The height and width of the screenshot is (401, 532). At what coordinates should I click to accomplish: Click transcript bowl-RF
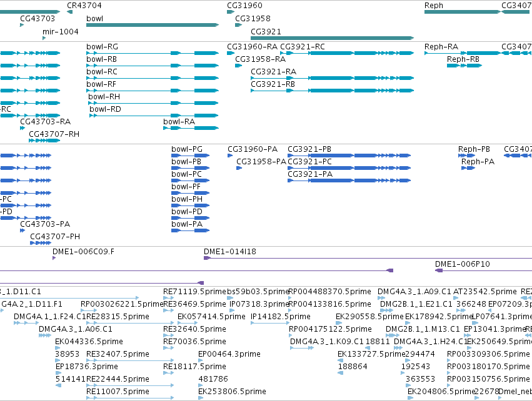[x=153, y=91]
